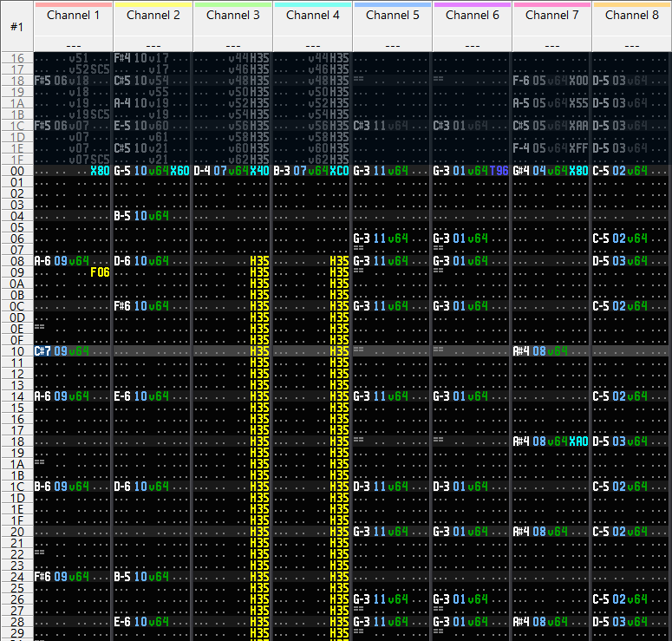This screenshot has height=641, width=672.
Task: Click the G#4 note in Channel 7
Action: pyautogui.click(x=521, y=171)
